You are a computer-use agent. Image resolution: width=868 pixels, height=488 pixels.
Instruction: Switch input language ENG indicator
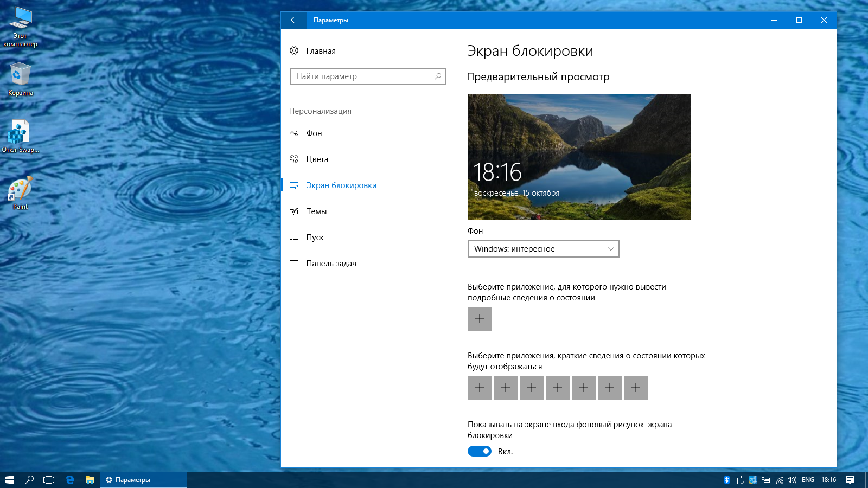808,480
